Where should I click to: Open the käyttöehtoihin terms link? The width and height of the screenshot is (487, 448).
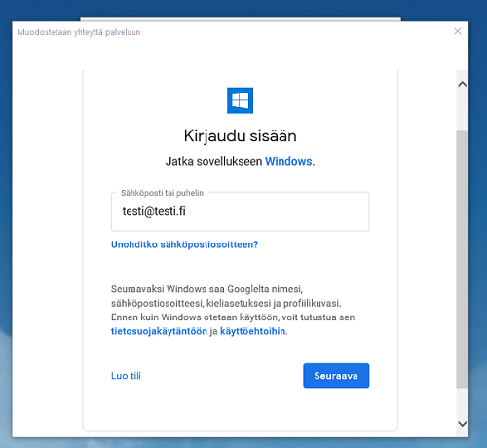[253, 331]
